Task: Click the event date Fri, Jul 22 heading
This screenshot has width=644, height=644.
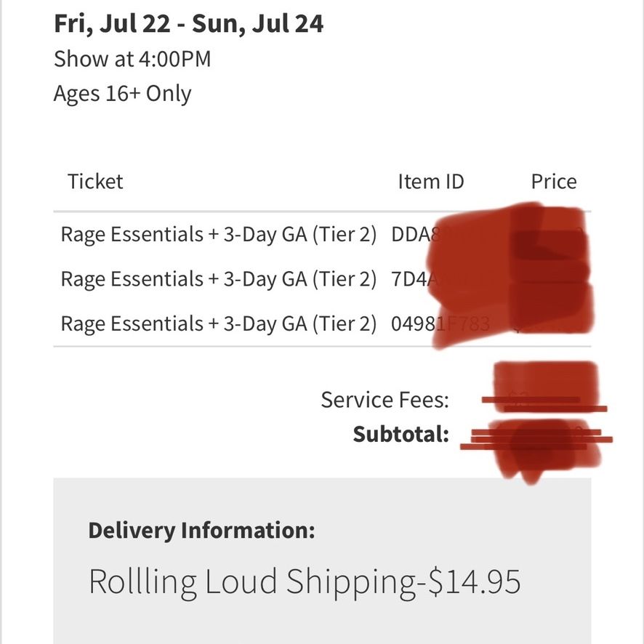Action: [188, 24]
